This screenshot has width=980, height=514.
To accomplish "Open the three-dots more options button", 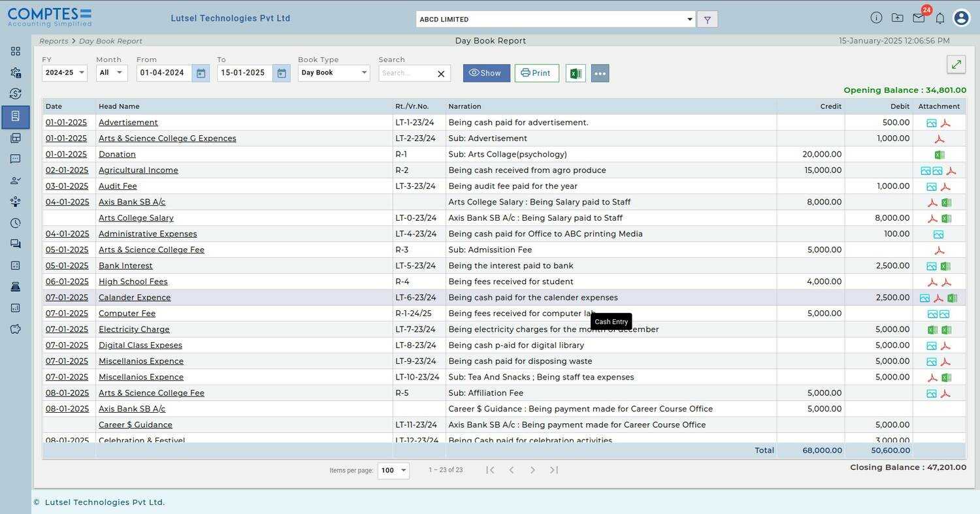I will coord(600,73).
